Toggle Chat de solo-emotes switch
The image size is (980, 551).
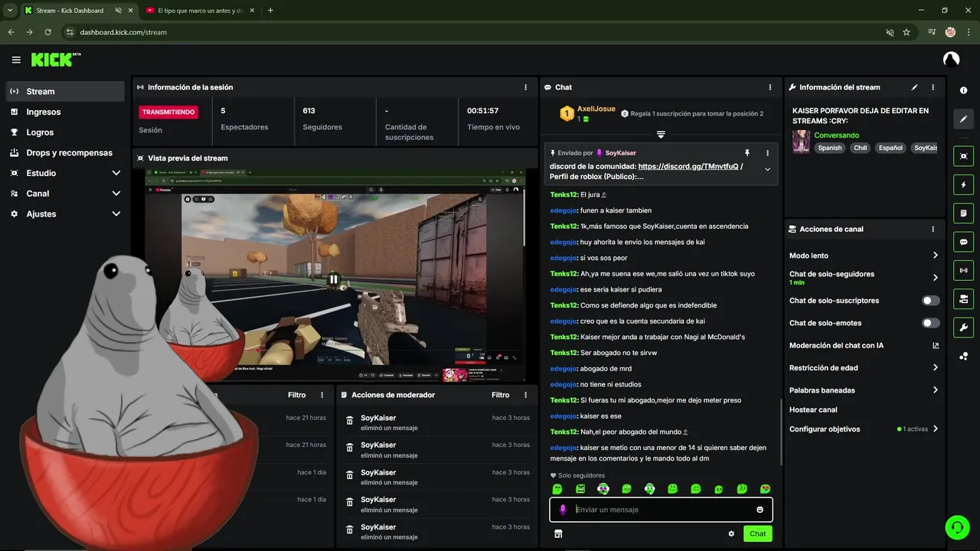[931, 323]
